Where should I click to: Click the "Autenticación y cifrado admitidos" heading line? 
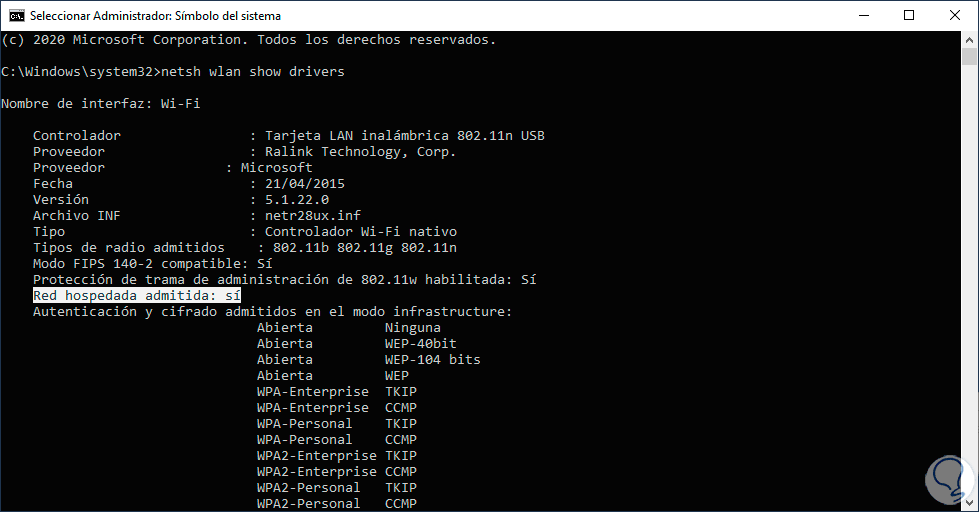pos(272,312)
